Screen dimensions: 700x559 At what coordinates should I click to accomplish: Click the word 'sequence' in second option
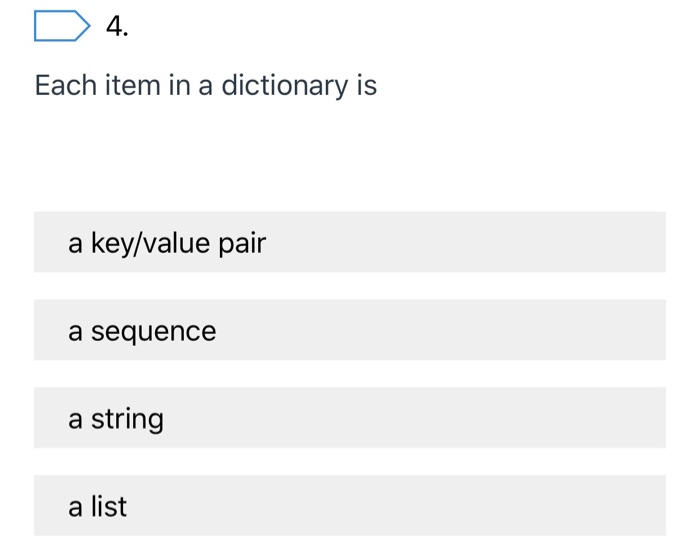153,331
